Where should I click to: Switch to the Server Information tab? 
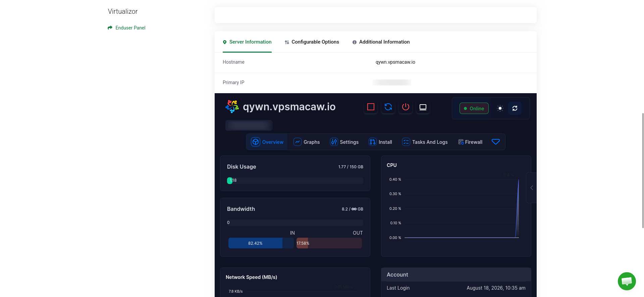247,42
